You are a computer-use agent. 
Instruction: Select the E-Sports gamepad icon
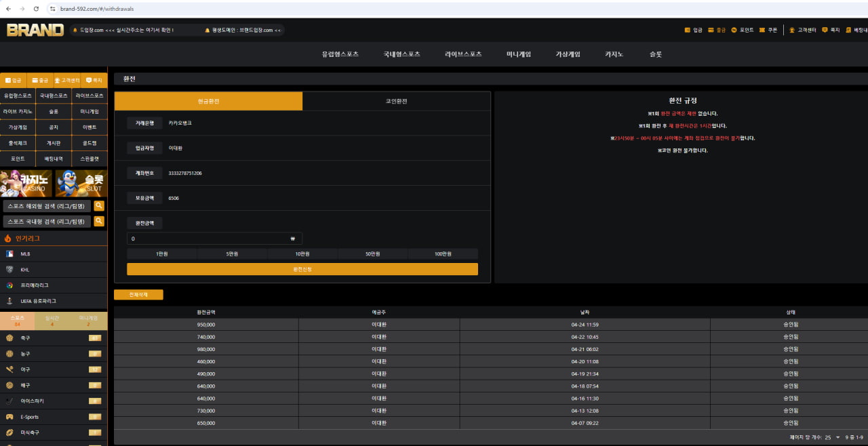click(x=9, y=417)
